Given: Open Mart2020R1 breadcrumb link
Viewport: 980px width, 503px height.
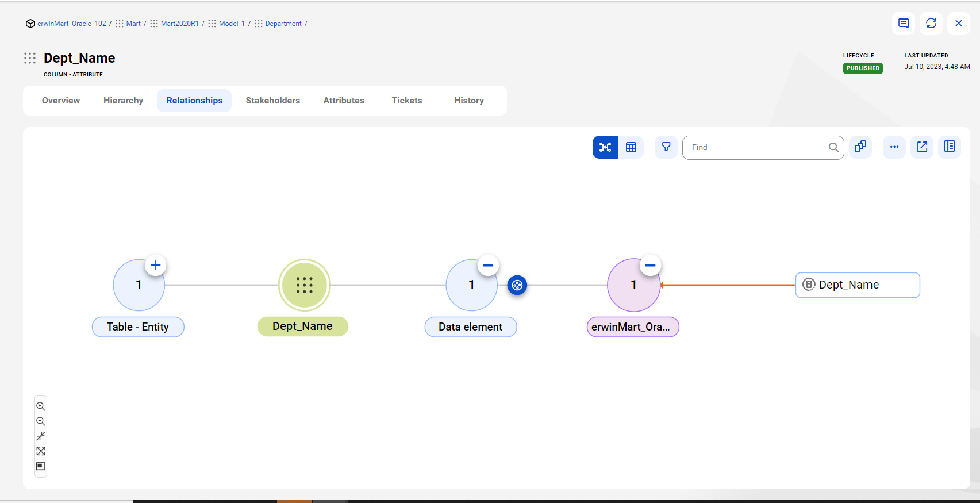Looking at the screenshot, I should (179, 24).
